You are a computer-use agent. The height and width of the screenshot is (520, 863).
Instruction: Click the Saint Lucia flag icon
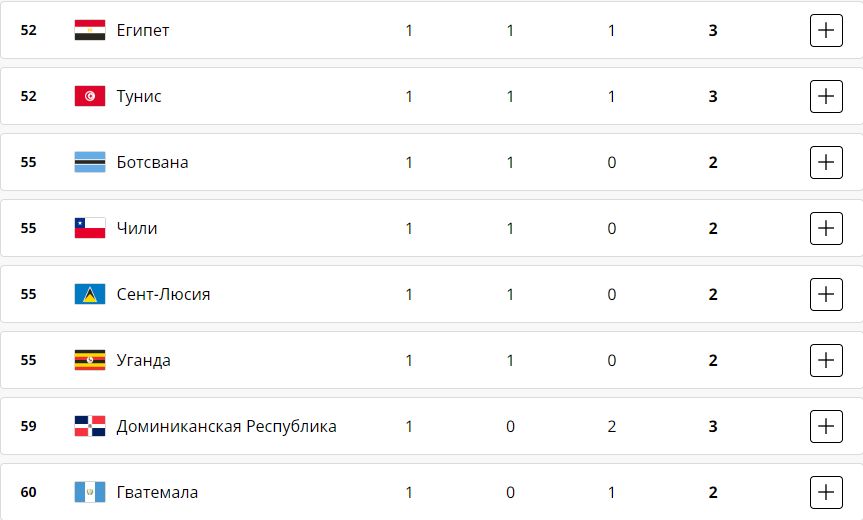point(90,294)
